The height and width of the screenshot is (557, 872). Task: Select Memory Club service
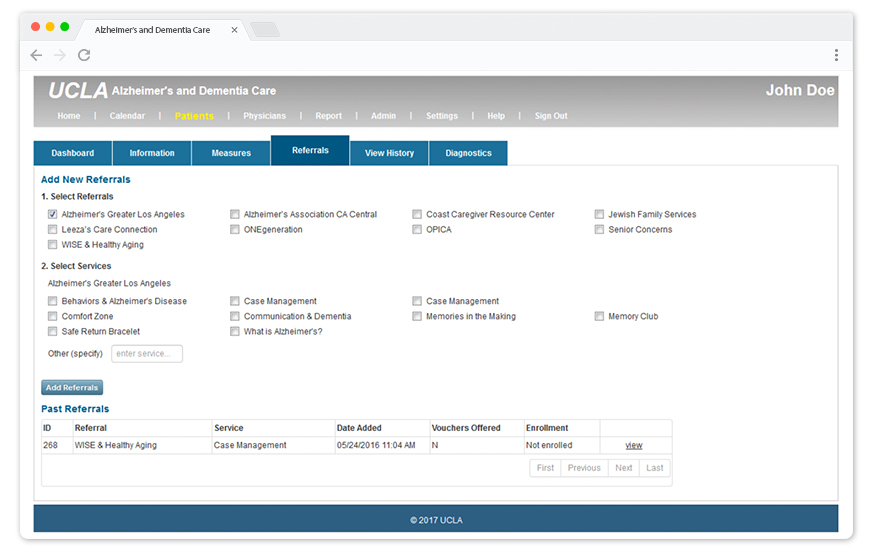click(599, 316)
